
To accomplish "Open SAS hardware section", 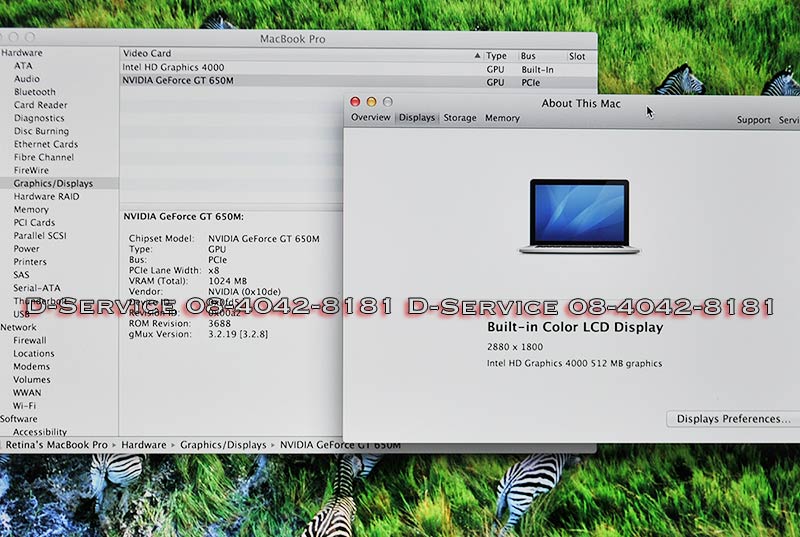I will point(21,275).
